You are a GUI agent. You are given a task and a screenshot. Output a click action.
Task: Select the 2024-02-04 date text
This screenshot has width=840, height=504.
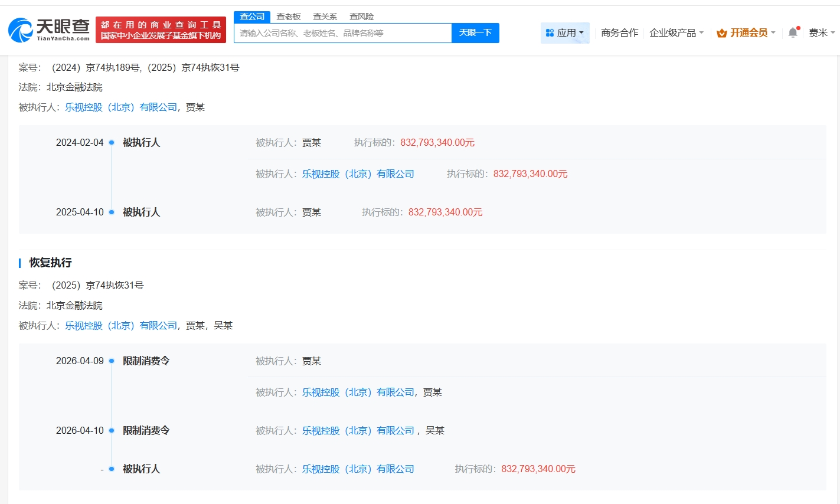pos(80,143)
